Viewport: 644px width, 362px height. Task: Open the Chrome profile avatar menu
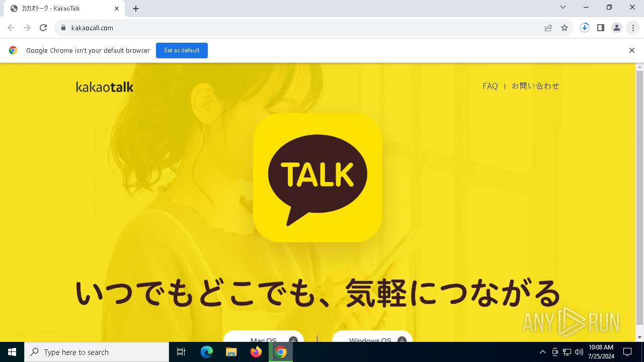pos(617,28)
